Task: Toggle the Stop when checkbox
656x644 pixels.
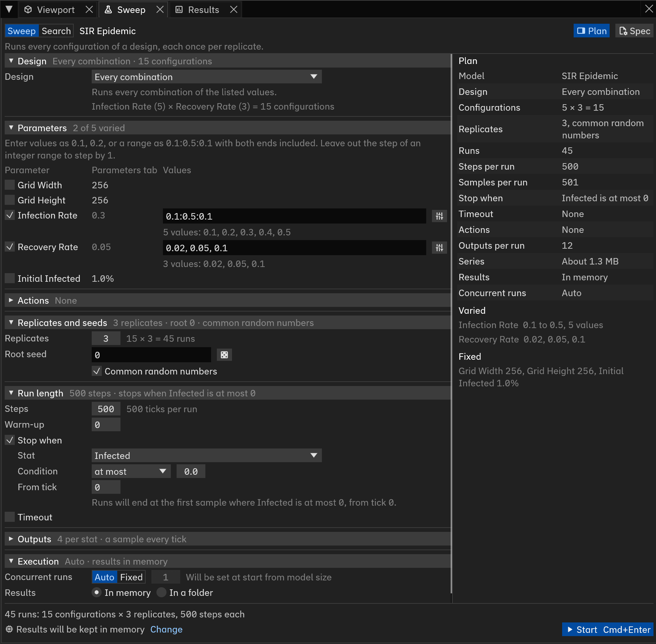Action: (x=10, y=440)
